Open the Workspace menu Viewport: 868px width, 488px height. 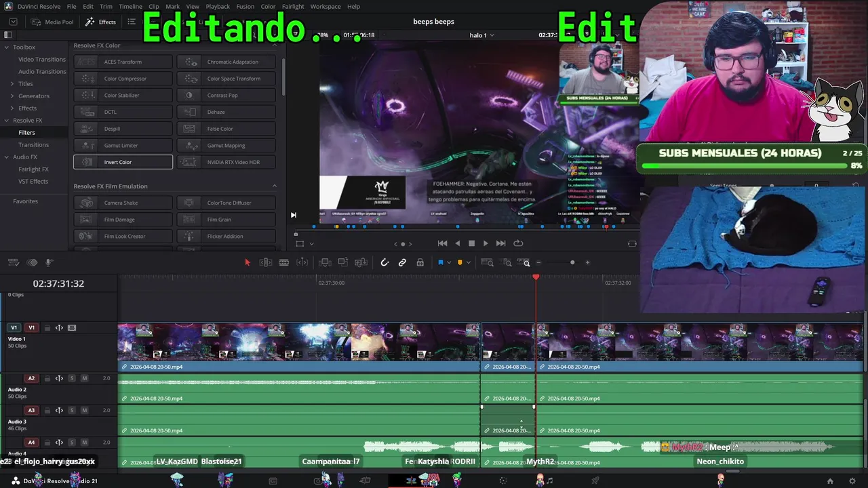(x=325, y=6)
